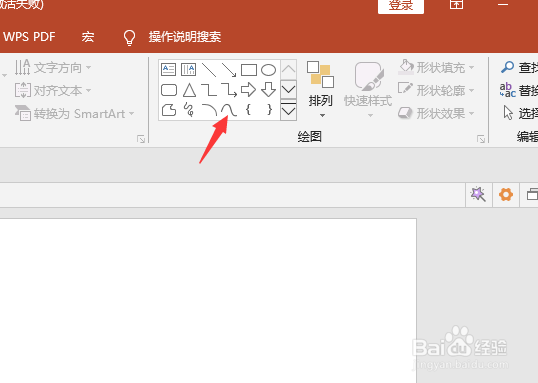Pick the elbow arrow connector shape
This screenshot has height=383, width=538.
click(229, 90)
